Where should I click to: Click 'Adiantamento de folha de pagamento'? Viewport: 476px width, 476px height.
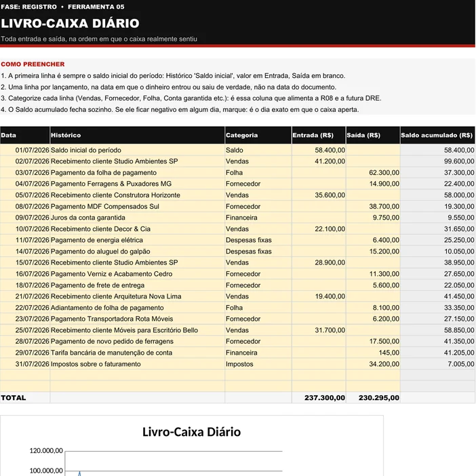[x=137, y=308]
